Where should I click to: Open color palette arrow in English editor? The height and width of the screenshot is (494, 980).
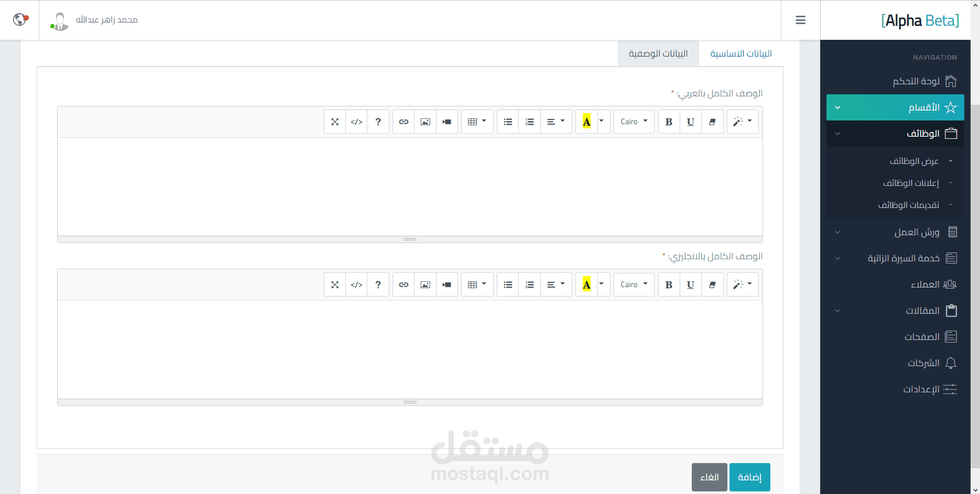[x=603, y=284]
